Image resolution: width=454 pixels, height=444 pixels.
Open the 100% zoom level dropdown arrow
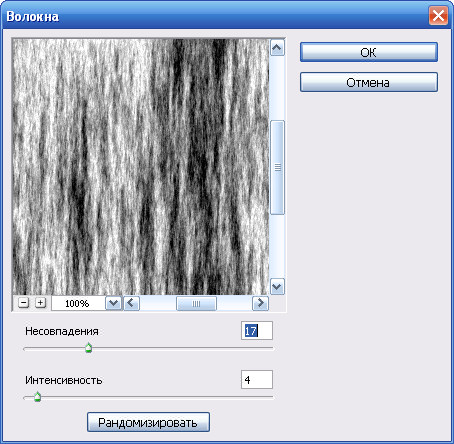click(x=114, y=303)
